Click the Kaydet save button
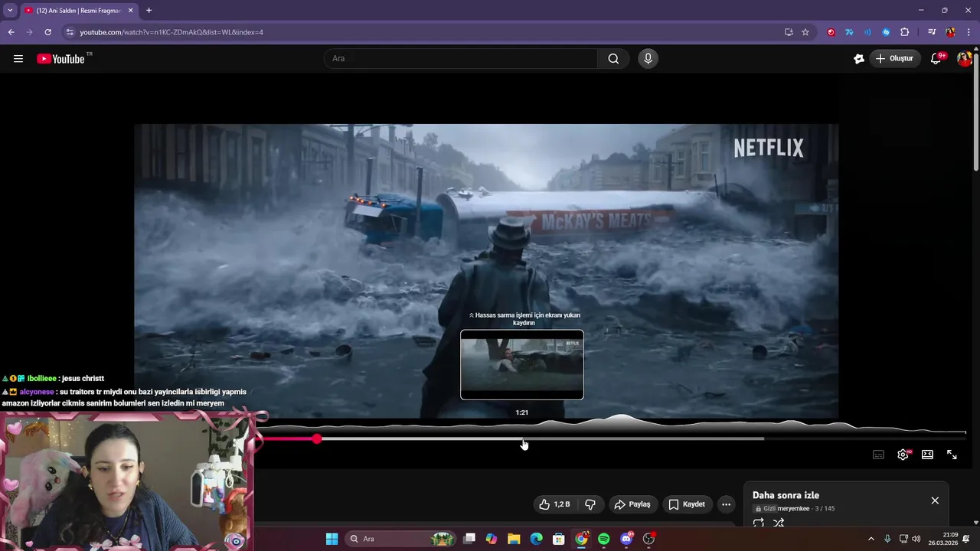The height and width of the screenshot is (551, 980). click(x=687, y=504)
